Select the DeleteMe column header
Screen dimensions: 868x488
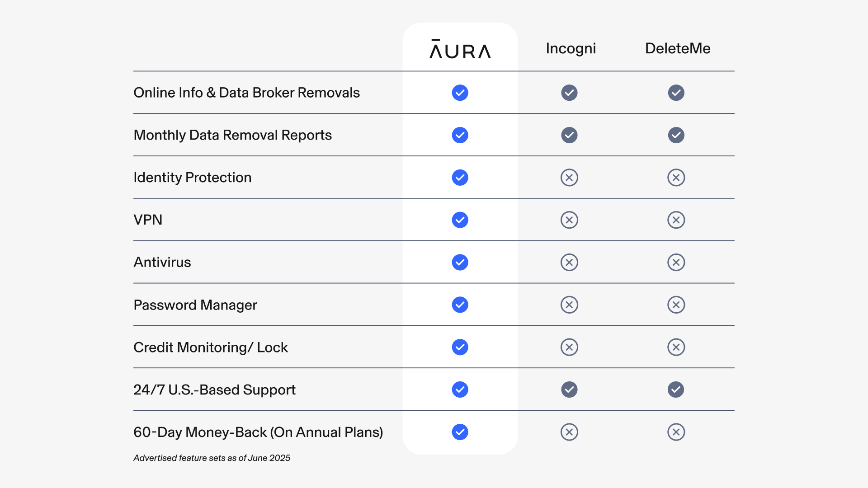tap(678, 48)
